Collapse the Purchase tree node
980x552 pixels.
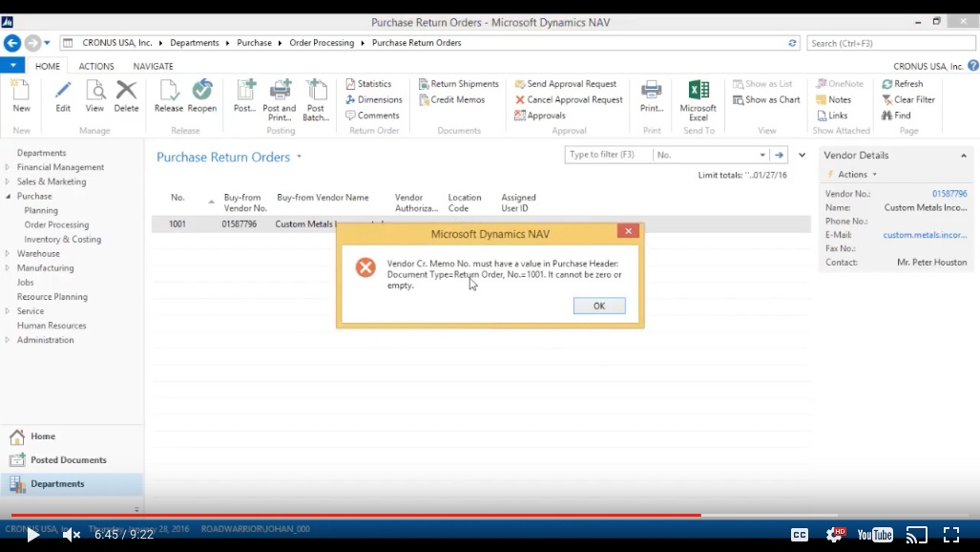[x=8, y=196]
